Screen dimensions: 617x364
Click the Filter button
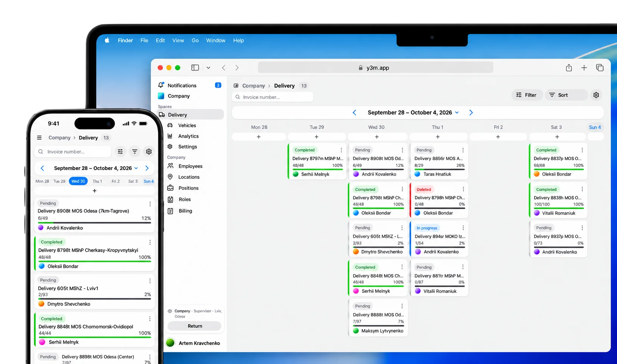pos(527,95)
